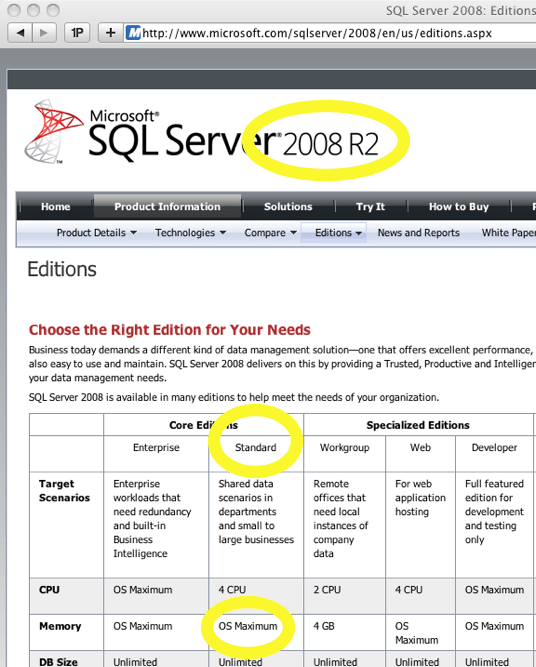Open the Home navigation tab
Image resolution: width=536 pixels, height=667 pixels.
click(x=55, y=207)
